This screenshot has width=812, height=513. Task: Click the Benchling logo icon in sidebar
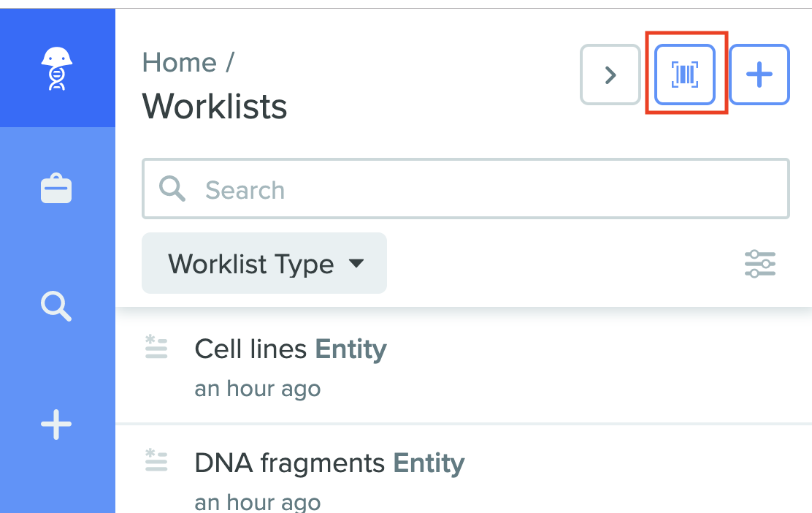57,69
